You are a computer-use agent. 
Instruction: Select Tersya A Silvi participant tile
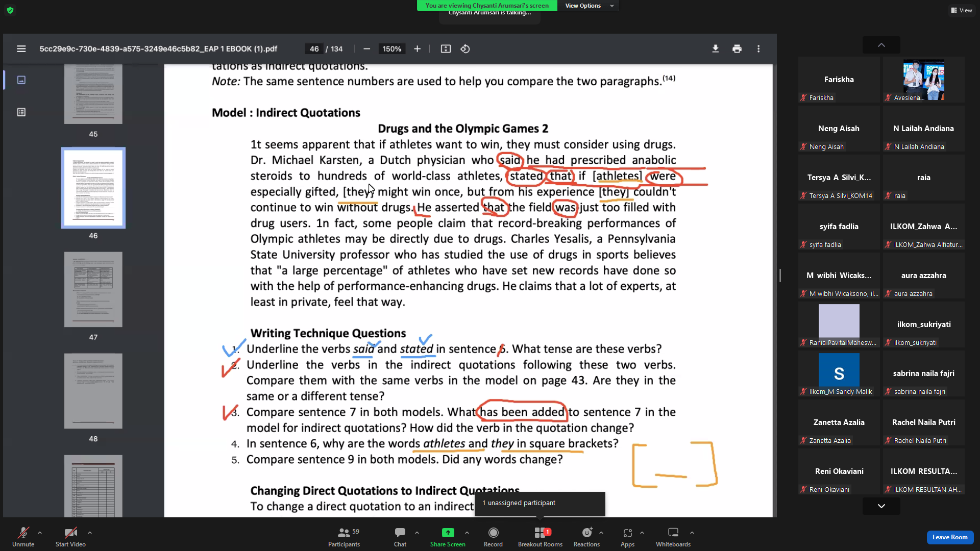tap(839, 178)
